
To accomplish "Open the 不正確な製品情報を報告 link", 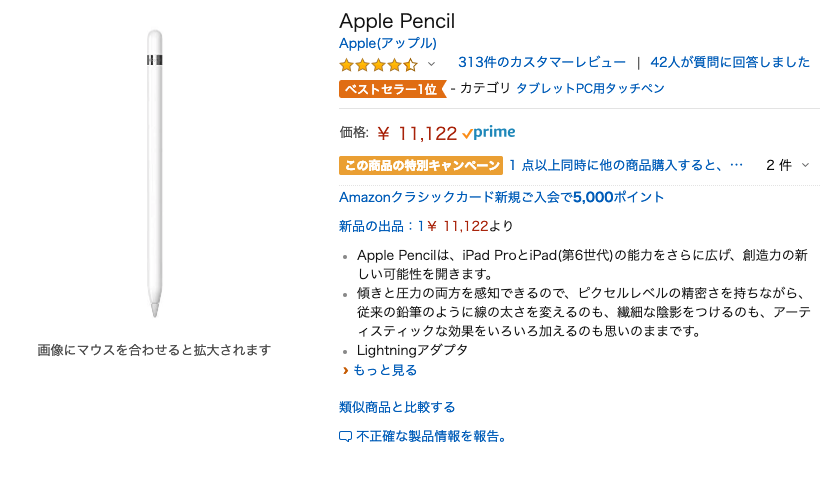I will (x=430, y=436).
